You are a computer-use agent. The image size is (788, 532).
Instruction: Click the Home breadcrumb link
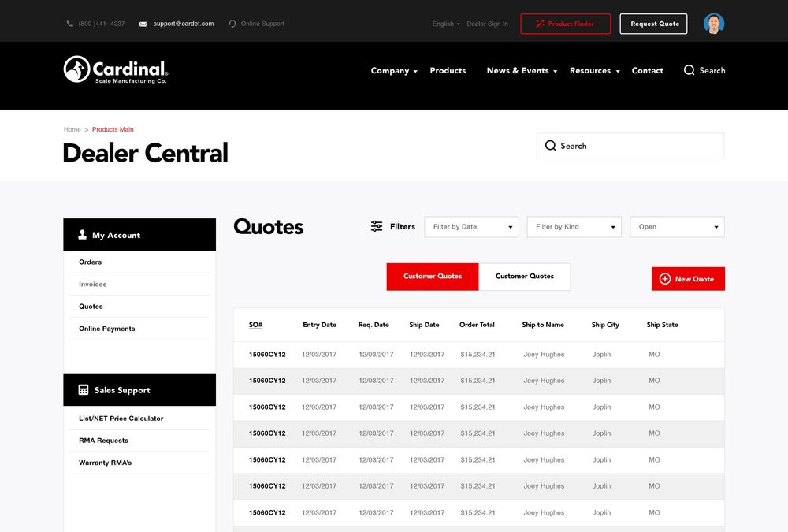point(72,130)
